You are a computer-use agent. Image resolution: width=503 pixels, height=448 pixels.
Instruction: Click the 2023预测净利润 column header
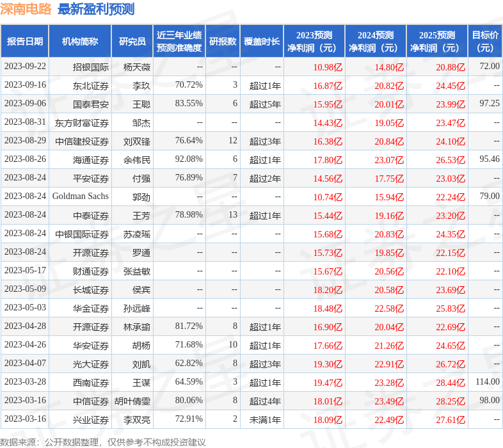pyautogui.click(x=314, y=42)
